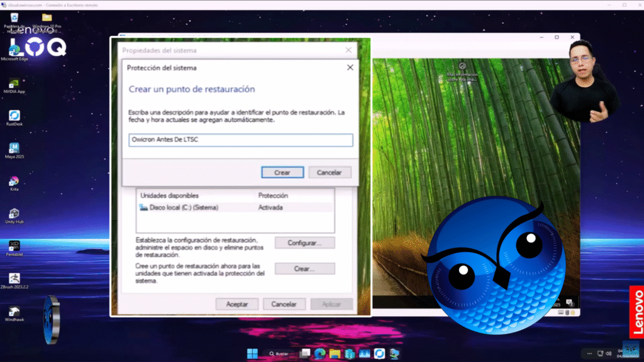
Task: Cancel the restore point creation dialog
Action: pos(329,172)
